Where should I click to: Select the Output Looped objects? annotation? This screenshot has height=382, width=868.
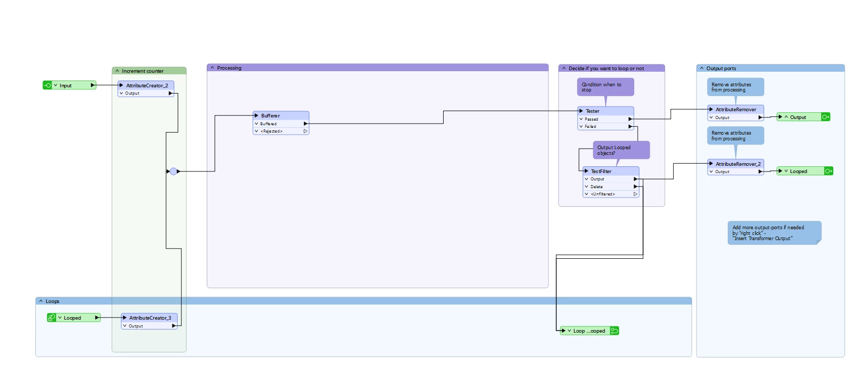point(621,150)
